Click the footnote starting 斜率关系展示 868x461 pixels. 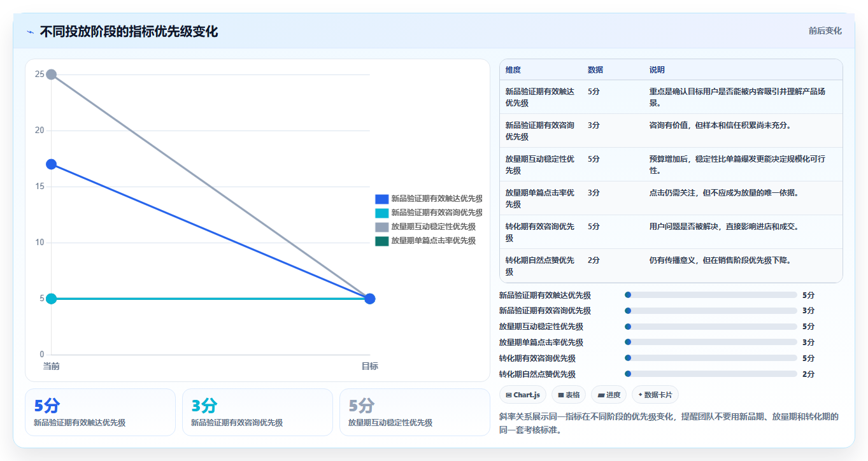coord(669,423)
